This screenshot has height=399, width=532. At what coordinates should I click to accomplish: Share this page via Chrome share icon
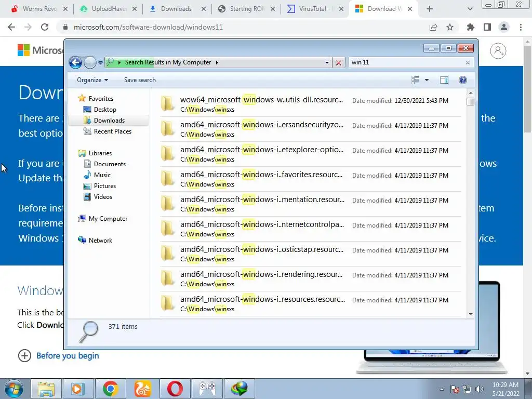tap(433, 27)
